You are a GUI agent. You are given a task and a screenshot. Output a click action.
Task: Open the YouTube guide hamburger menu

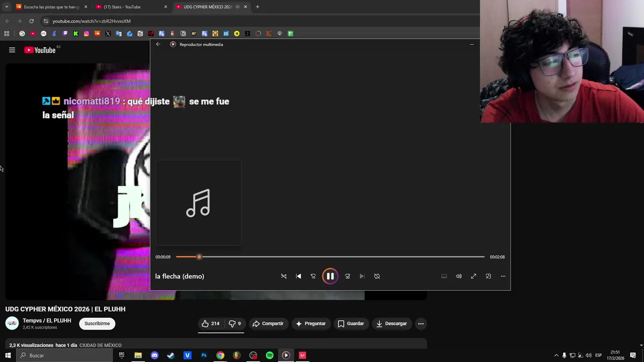pos(12,50)
